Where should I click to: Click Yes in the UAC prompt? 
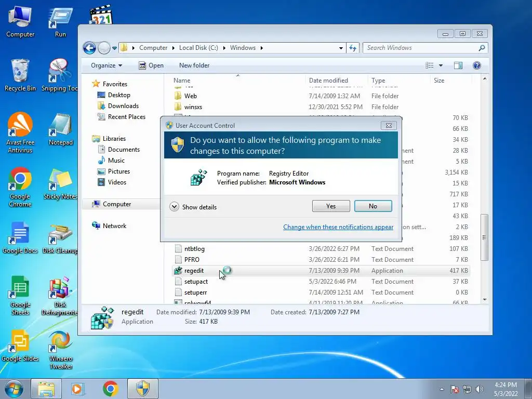331,206
